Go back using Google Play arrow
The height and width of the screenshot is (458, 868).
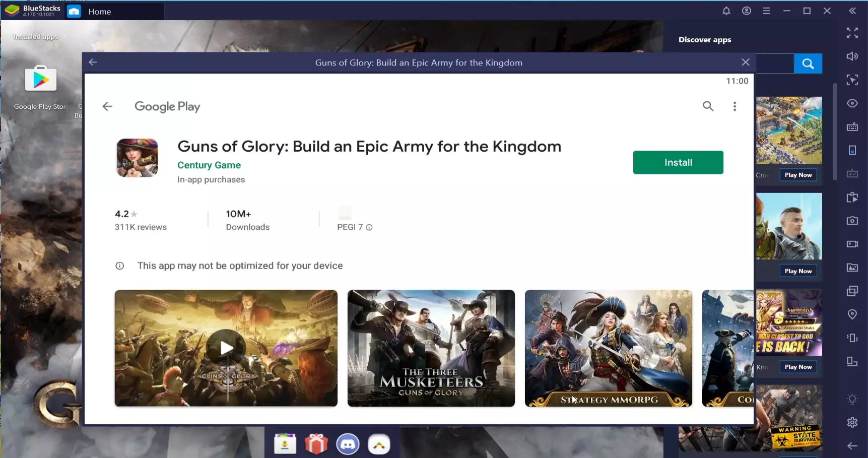tap(107, 106)
